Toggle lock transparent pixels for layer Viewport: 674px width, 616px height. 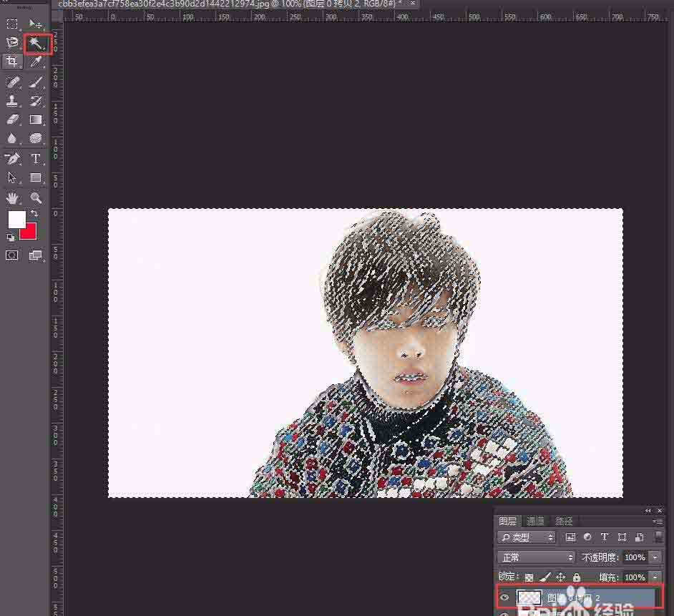529,577
